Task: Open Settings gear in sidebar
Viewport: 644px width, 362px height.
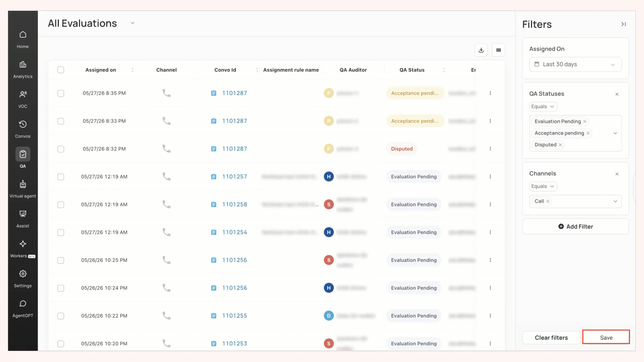Action: coord(23,279)
